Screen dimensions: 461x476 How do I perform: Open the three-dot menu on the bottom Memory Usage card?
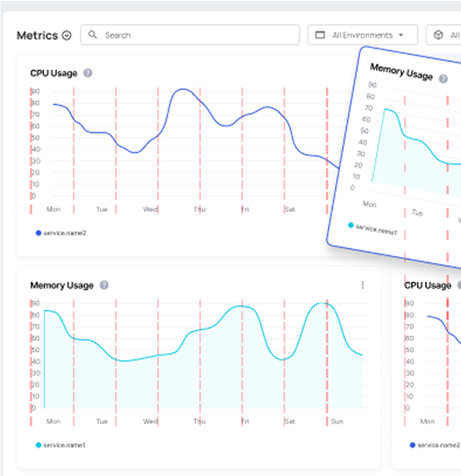363,285
